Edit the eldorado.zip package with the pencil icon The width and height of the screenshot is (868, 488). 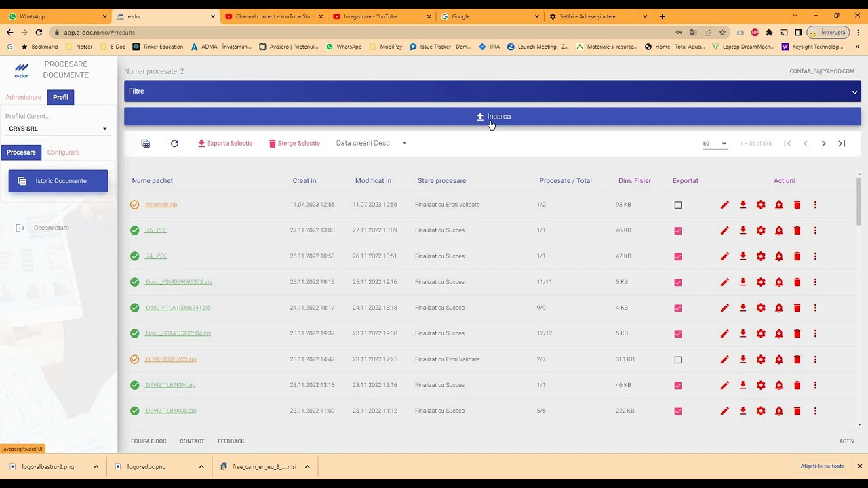tap(724, 205)
